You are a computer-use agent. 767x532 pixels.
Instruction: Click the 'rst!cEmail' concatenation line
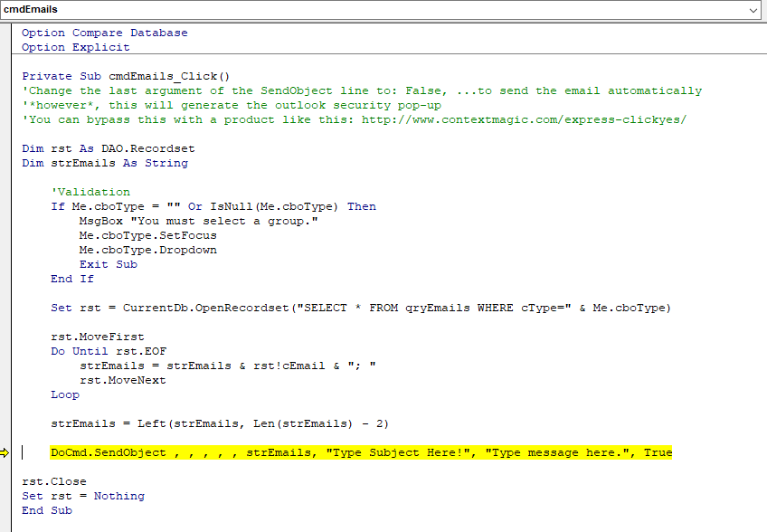[228, 366]
